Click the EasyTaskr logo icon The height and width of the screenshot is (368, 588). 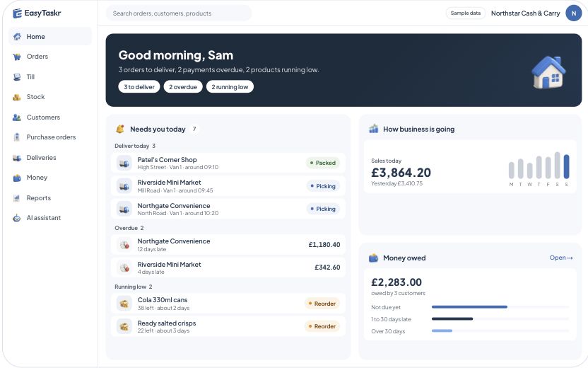click(17, 13)
